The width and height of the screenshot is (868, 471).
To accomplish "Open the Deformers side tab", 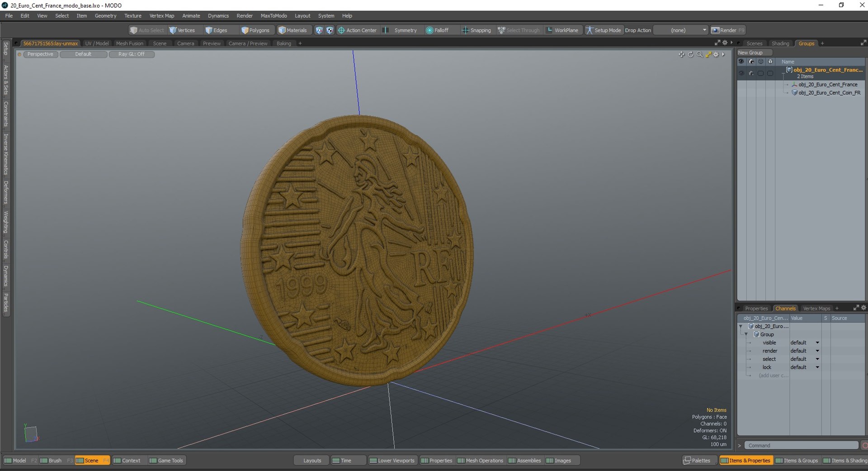I will (6, 192).
